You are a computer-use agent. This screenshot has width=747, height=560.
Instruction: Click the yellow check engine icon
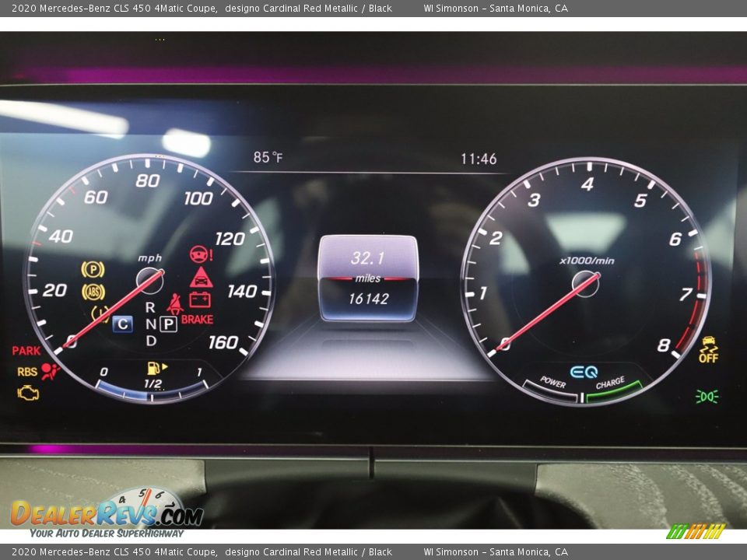point(28,394)
